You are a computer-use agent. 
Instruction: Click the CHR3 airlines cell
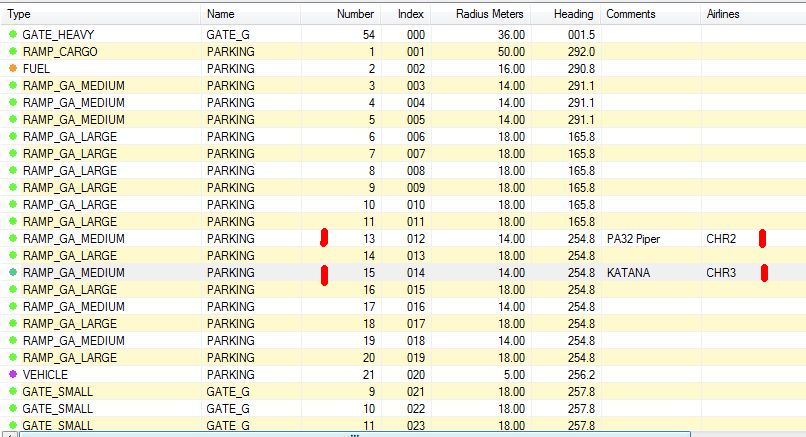tap(721, 272)
